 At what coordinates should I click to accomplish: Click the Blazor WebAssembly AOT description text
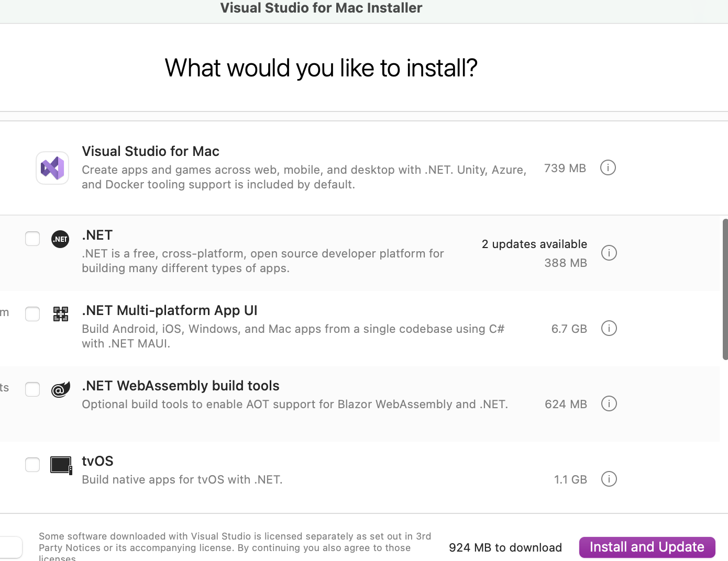295,404
